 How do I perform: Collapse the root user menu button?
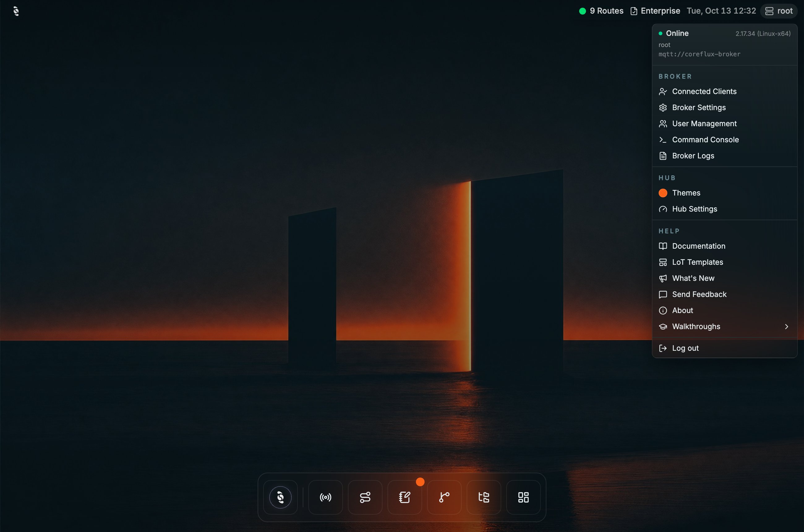pos(779,11)
